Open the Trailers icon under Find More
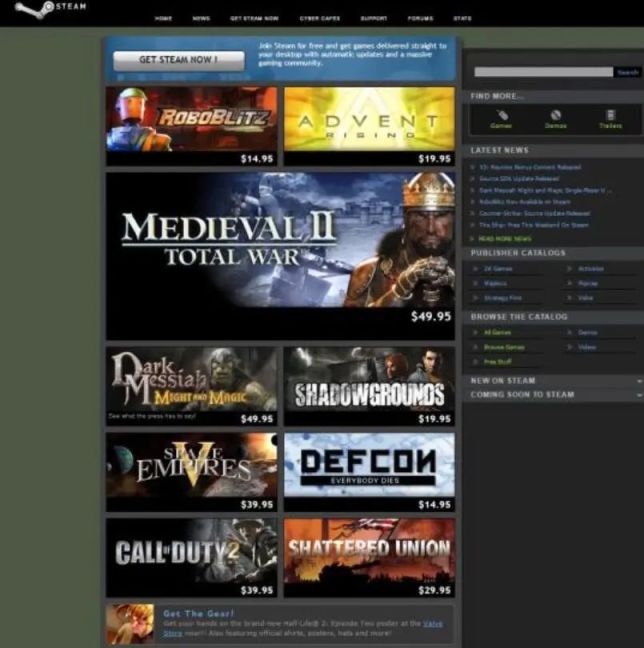The height and width of the screenshot is (648, 644). 611,119
